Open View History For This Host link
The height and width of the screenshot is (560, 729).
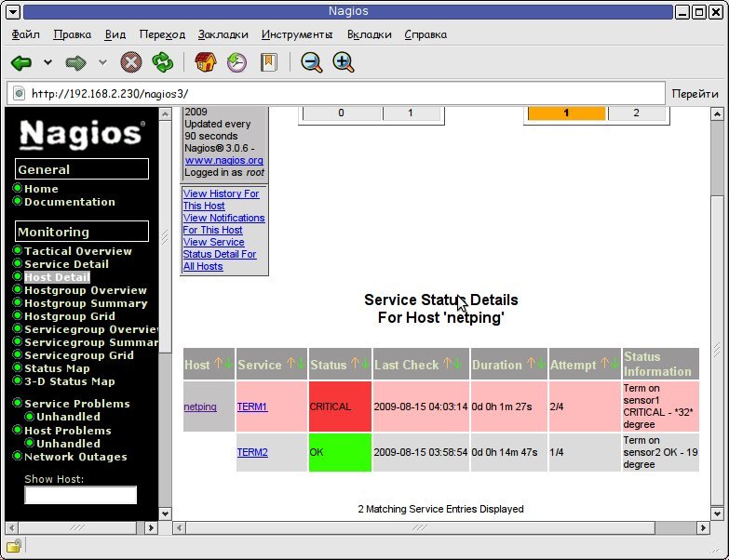[221, 200]
